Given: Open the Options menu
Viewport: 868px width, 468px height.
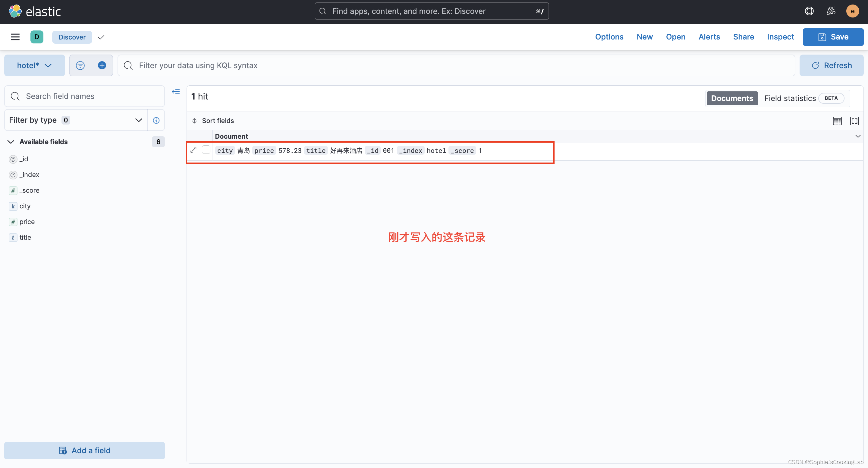Looking at the screenshot, I should [x=609, y=37].
